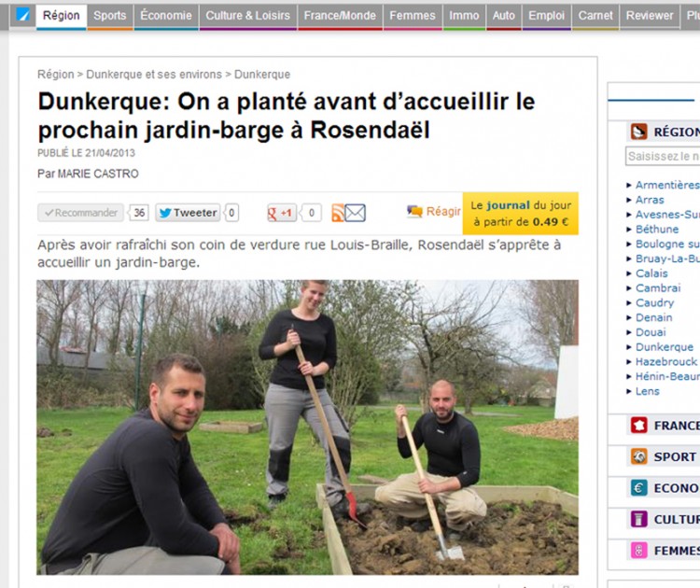Open the France section star icon in sidebar
The width and height of the screenshot is (700, 588).
[x=638, y=425]
